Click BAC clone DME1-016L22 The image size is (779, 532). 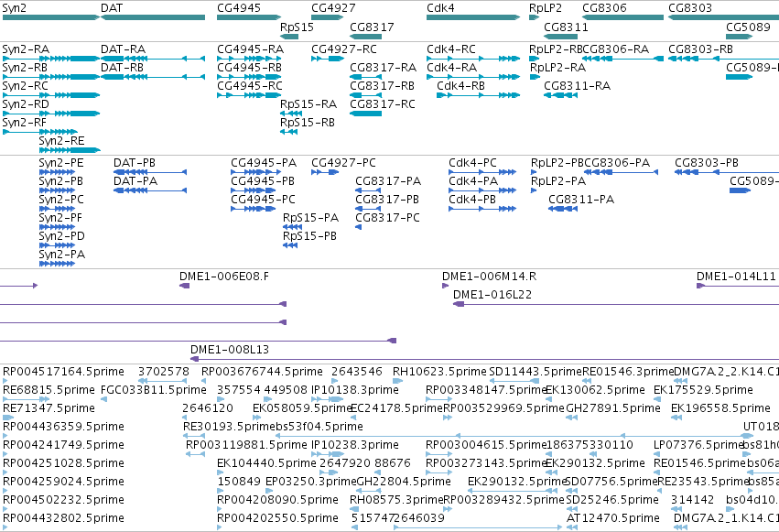(x=492, y=295)
